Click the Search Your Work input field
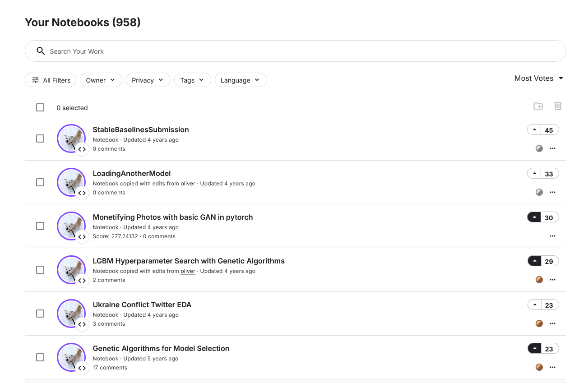 [x=181, y=51]
